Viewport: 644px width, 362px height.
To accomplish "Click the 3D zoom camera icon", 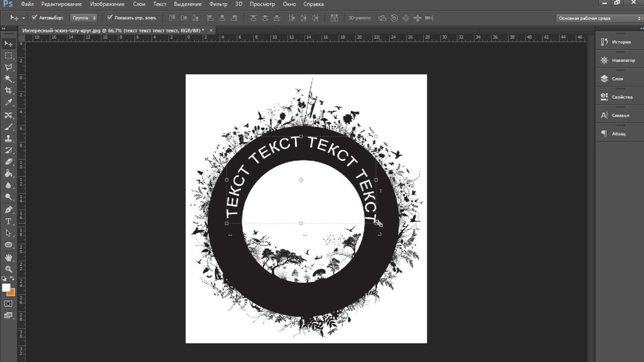I will [x=429, y=18].
